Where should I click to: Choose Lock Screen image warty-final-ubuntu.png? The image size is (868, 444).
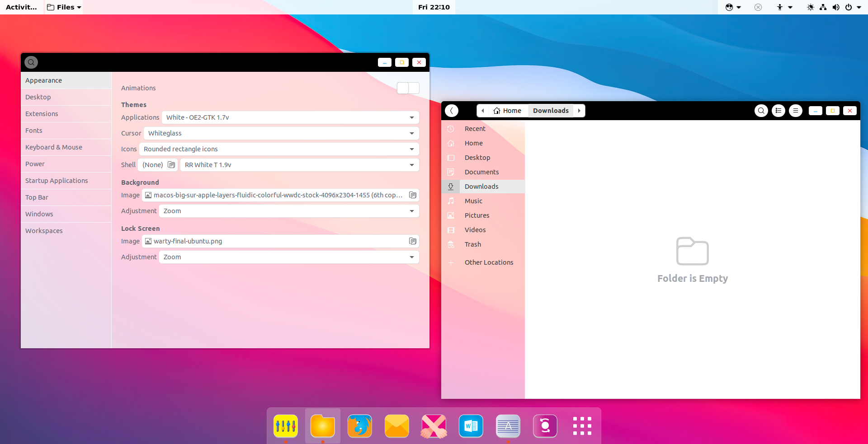280,241
